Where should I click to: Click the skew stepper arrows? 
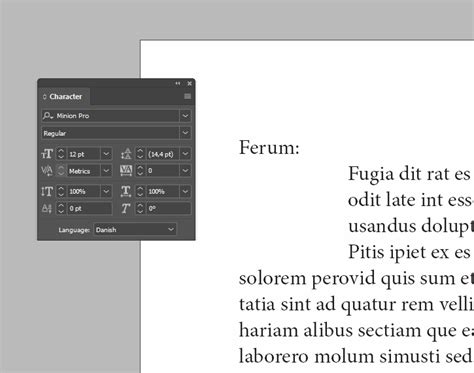[140, 209]
